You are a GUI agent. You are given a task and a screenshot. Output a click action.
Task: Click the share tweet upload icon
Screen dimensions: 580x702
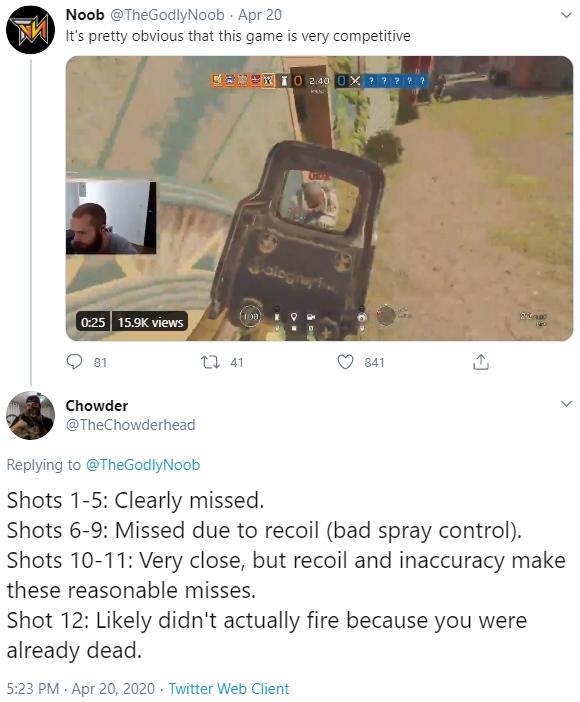[481, 362]
